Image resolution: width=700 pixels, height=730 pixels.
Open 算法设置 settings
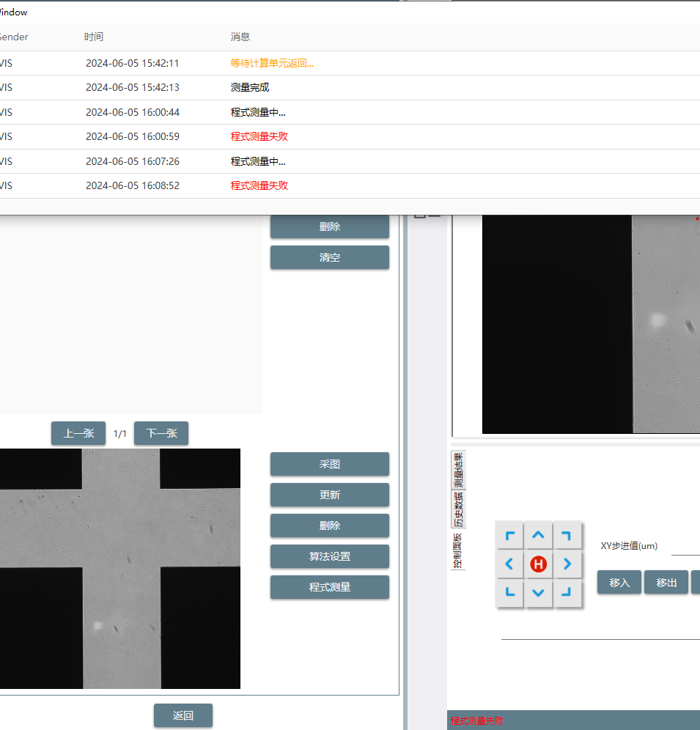tap(330, 556)
